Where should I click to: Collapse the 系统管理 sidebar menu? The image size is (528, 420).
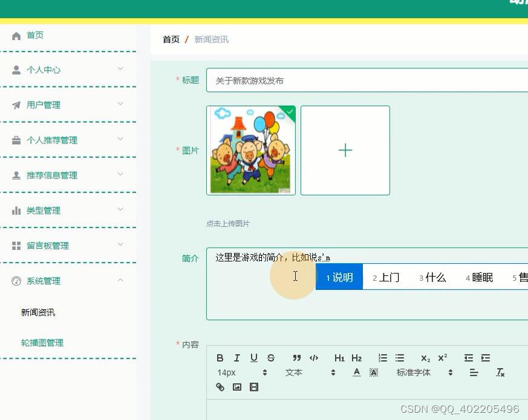click(x=68, y=280)
